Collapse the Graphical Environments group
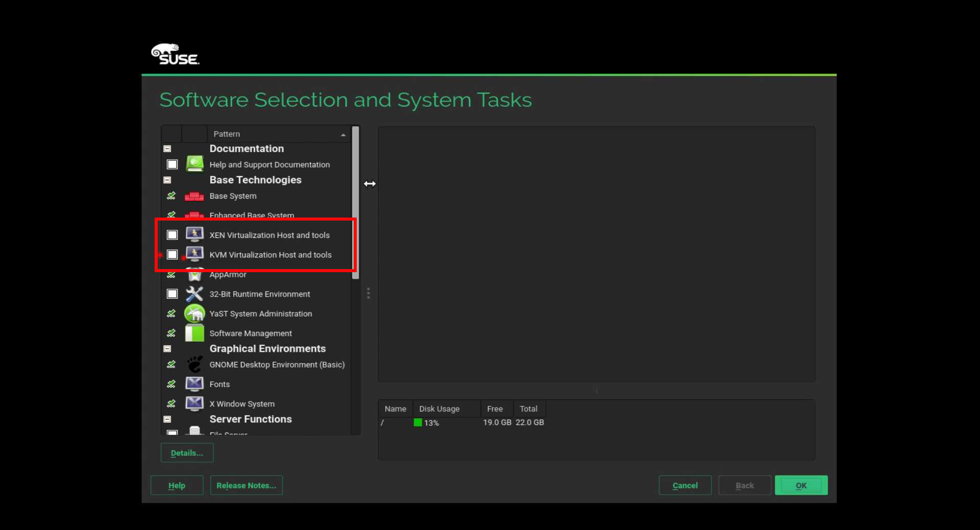This screenshot has height=530, width=980. point(167,349)
